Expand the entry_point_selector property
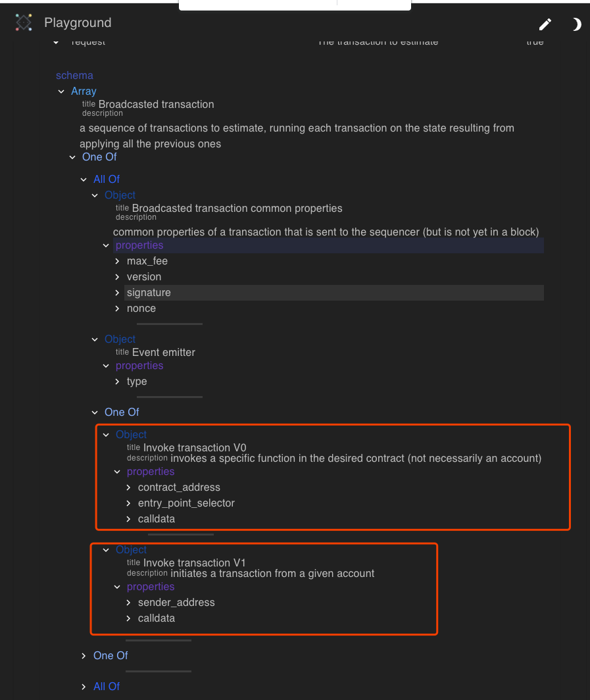Viewport: 590px width, 700px height. [x=128, y=503]
